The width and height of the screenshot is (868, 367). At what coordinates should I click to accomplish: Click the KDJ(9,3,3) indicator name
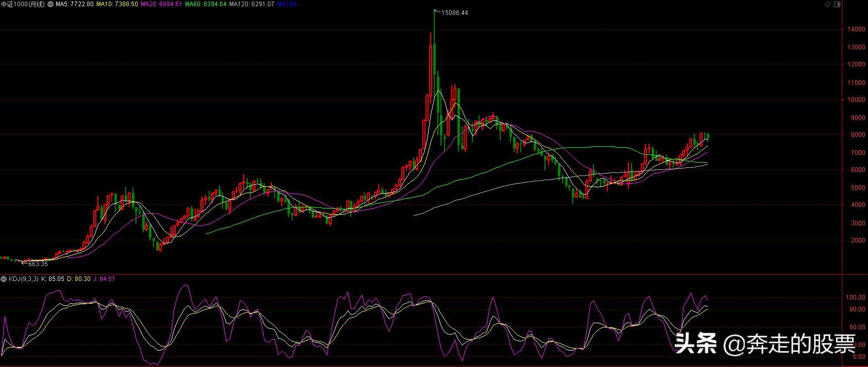24,279
